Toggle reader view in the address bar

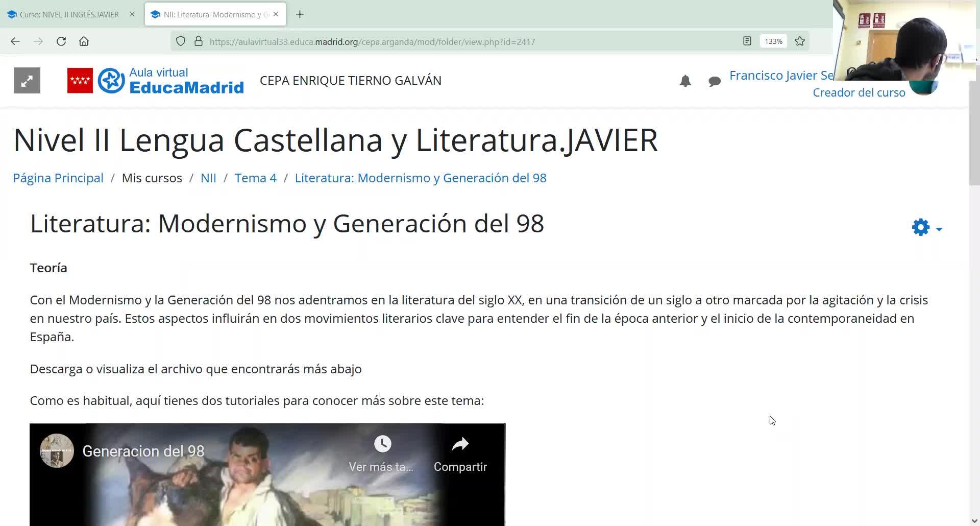point(747,41)
